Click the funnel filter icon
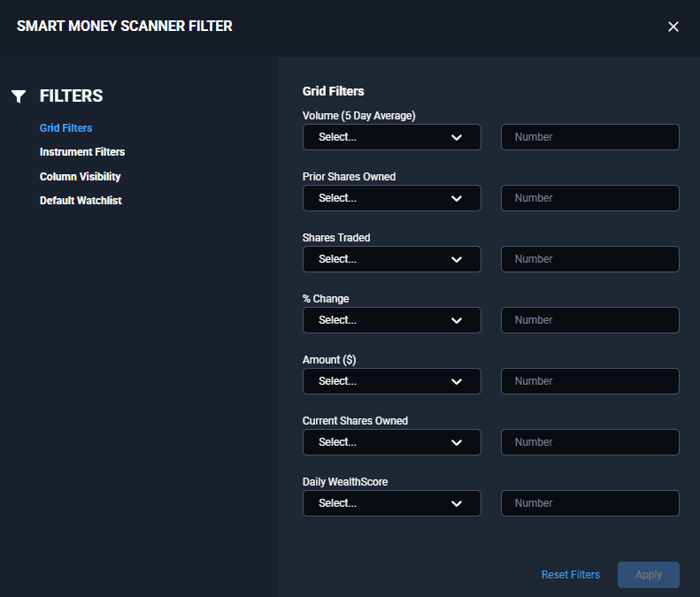This screenshot has width=700, height=597. [19, 96]
